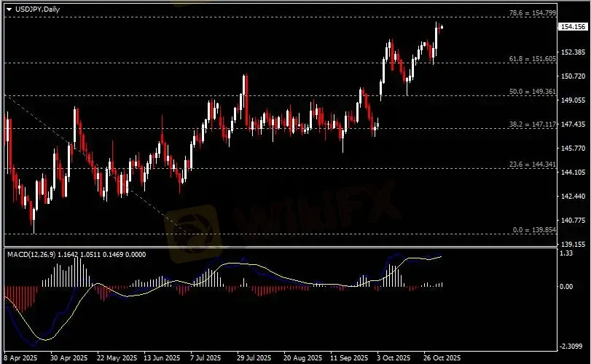Click the 30 Apr 2025 date label
Screen dimensions: 591x364
pyautogui.click(x=69, y=358)
